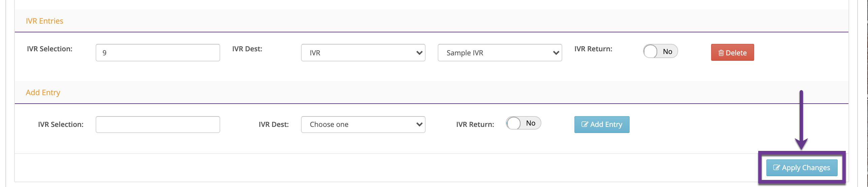868x187 pixels.
Task: Click the pencil icon on the Add Entry button
Action: click(585, 125)
